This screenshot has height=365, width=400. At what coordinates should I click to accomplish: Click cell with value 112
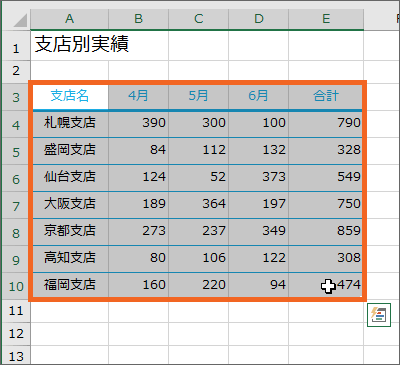click(x=198, y=151)
